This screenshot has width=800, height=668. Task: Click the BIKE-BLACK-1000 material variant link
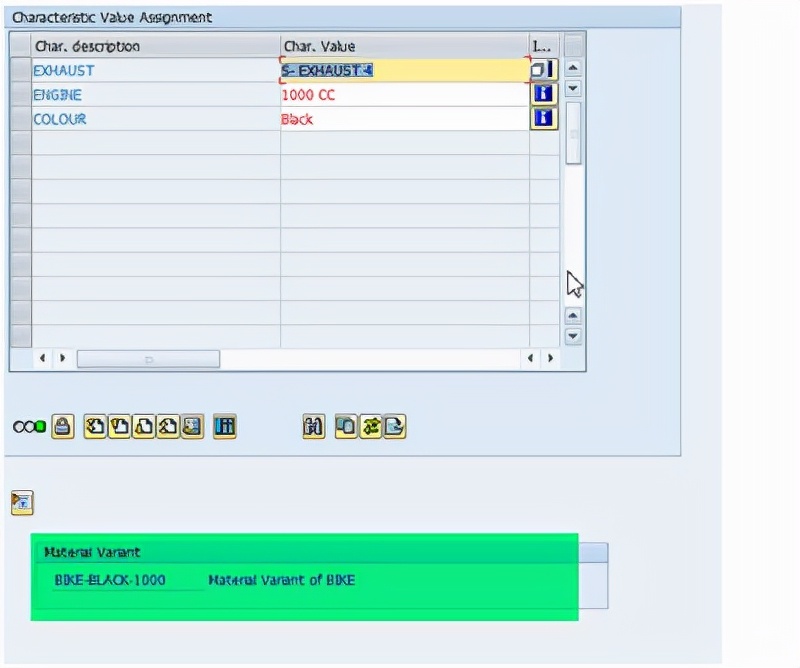point(112,580)
